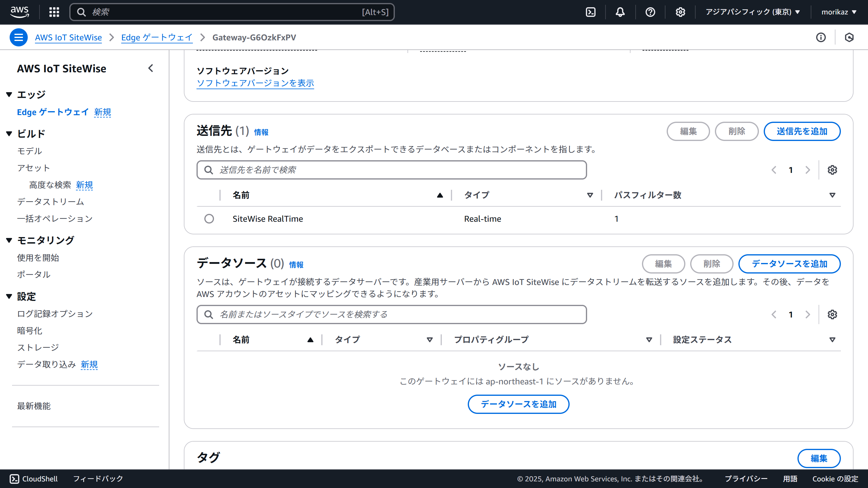Collapse the 設定 sidebar section
868x488 pixels.
pos(9,296)
